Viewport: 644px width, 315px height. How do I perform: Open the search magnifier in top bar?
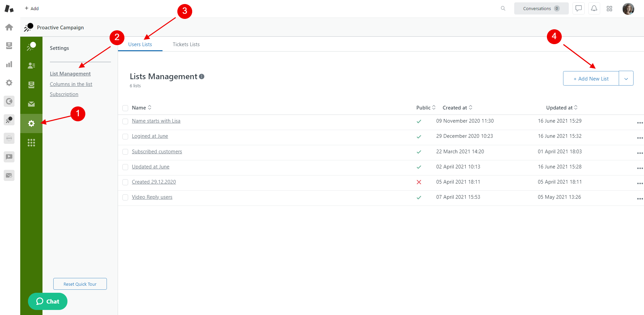(x=503, y=8)
